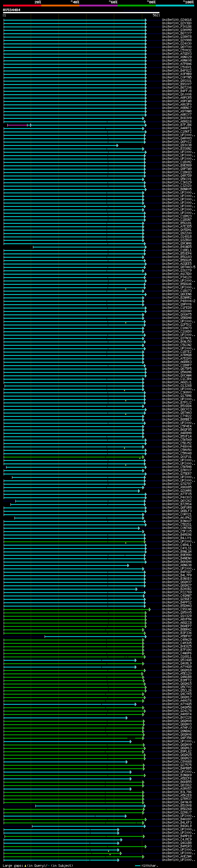
Task: Click hit label UniRef100_A5BFH7
Action: [177, 636]
